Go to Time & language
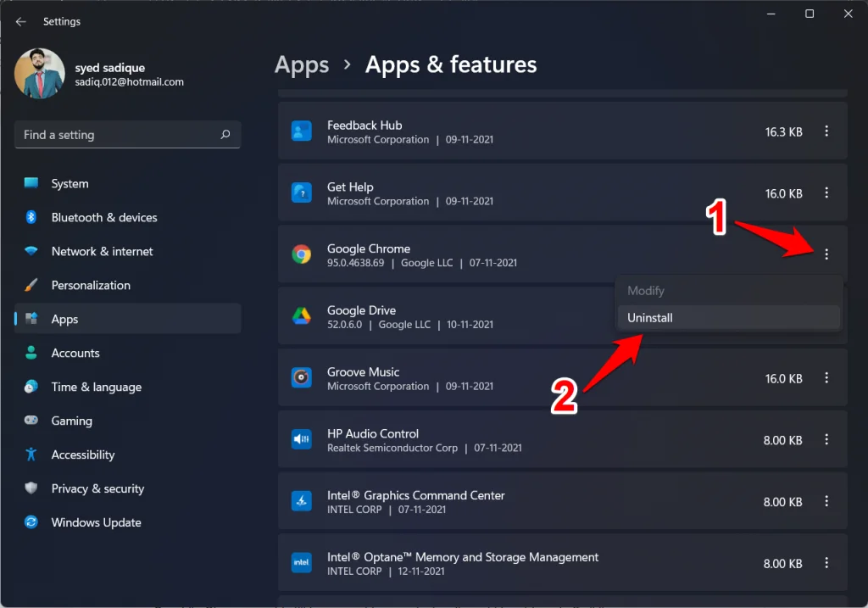The height and width of the screenshot is (608, 868). coord(127,387)
